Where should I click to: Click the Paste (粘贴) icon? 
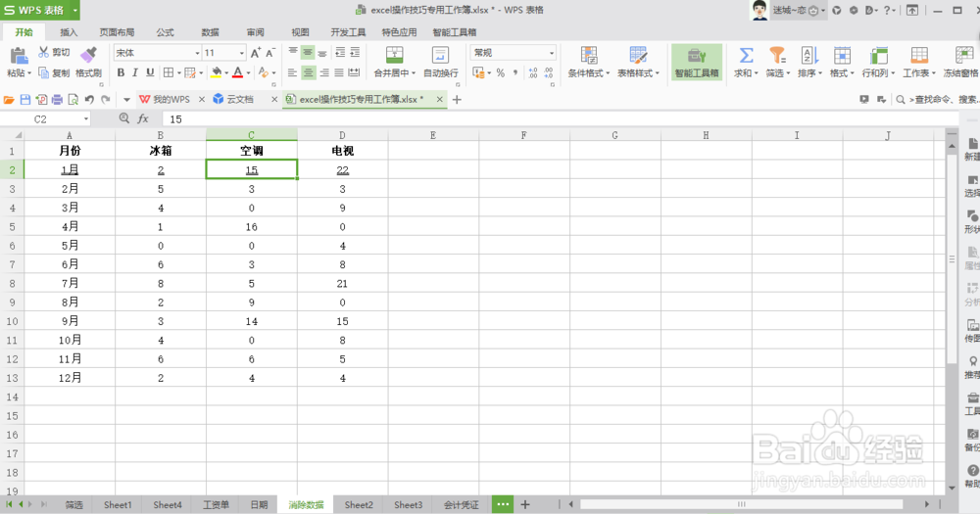(x=19, y=56)
